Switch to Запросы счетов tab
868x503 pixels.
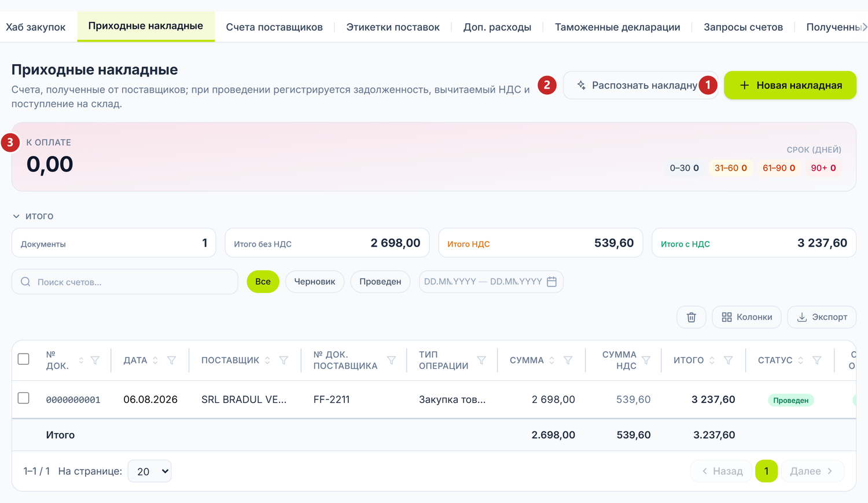743,27
